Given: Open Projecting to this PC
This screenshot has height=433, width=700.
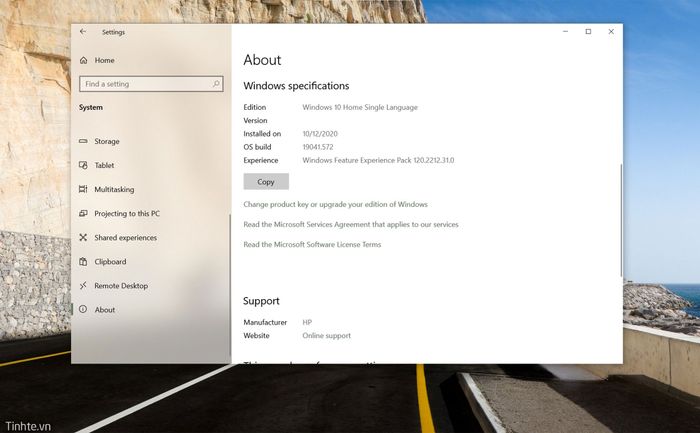Looking at the screenshot, I should pyautogui.click(x=150, y=213).
